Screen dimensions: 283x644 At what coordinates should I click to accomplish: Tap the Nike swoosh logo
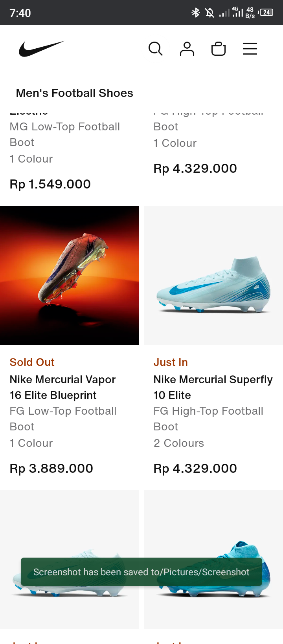click(42, 49)
